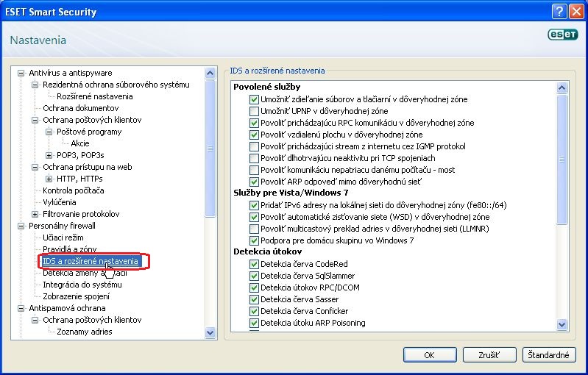Collapse Ochrana poštových klientov under Antispamová ochrana
The width and height of the screenshot is (588, 375).
(35, 321)
